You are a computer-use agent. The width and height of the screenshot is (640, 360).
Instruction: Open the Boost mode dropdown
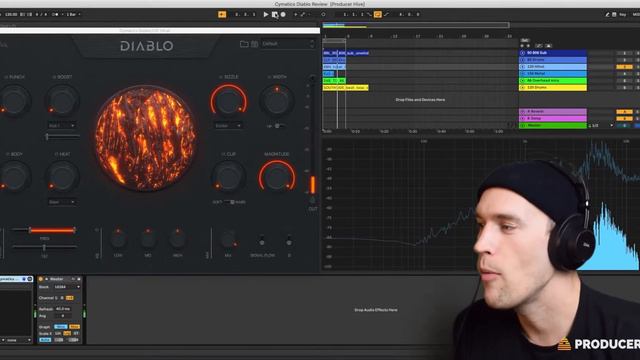[x=62, y=126]
